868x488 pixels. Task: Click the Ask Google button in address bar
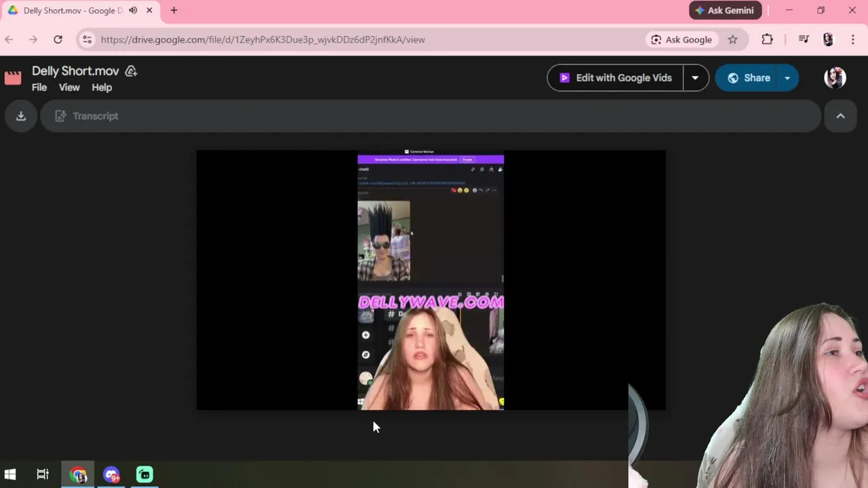click(x=682, y=39)
